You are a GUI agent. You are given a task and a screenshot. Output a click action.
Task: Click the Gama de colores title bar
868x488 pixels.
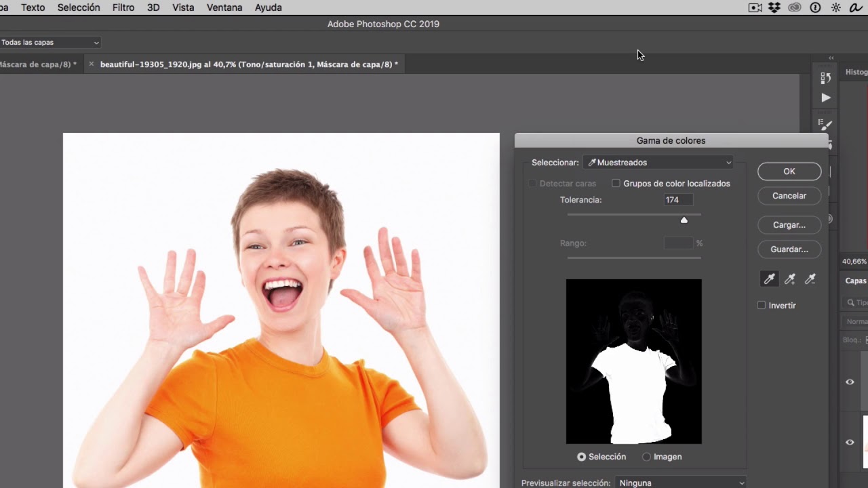point(671,141)
